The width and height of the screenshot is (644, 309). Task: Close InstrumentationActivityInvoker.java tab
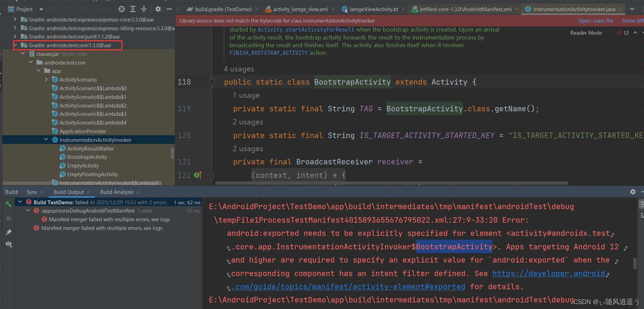621,9
